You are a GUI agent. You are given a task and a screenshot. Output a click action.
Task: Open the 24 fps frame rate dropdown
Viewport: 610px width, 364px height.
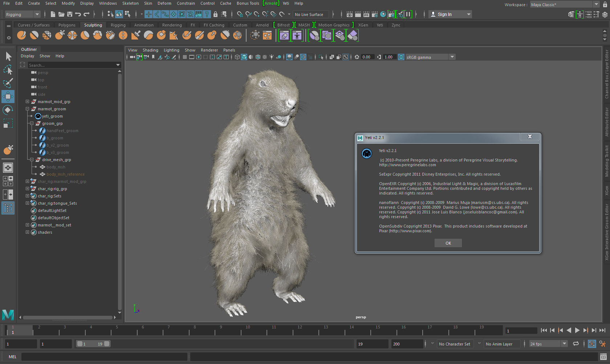coord(548,344)
